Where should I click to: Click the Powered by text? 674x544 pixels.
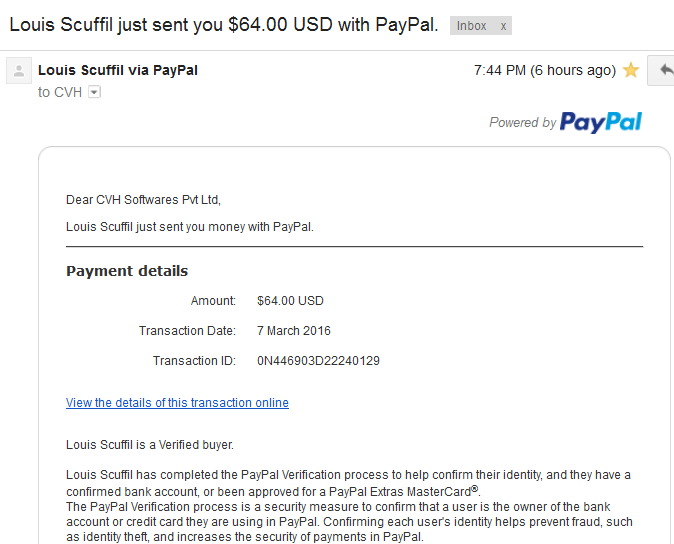point(523,122)
